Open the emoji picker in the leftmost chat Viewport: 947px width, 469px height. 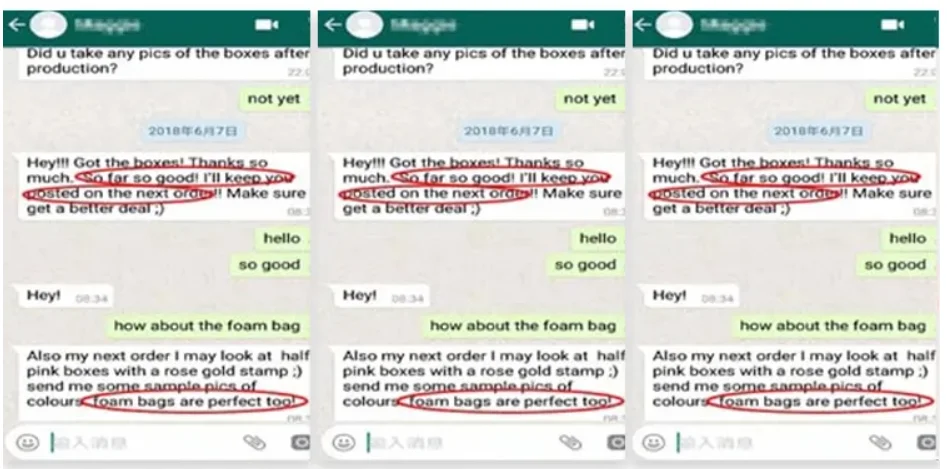tap(27, 442)
